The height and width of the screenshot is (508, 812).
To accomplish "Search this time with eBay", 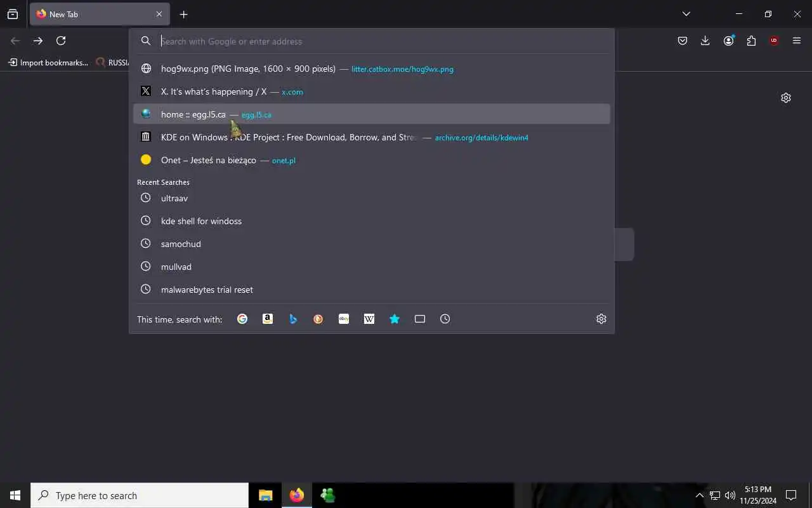I will tap(344, 319).
